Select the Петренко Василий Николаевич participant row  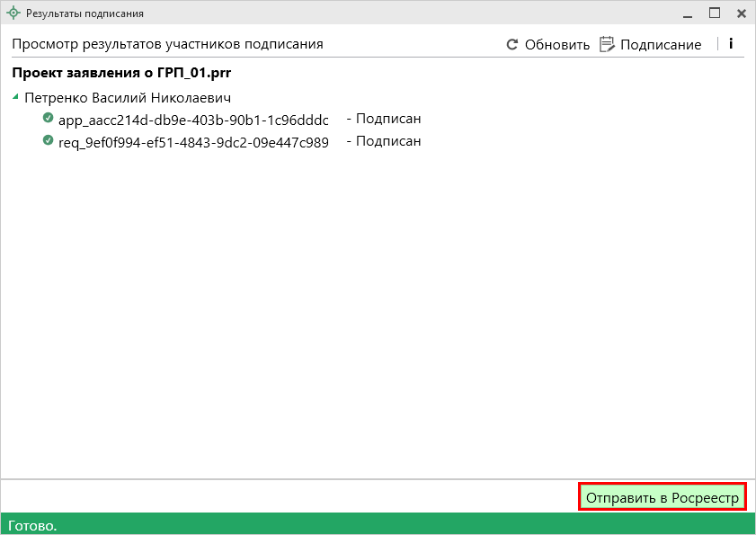point(128,97)
